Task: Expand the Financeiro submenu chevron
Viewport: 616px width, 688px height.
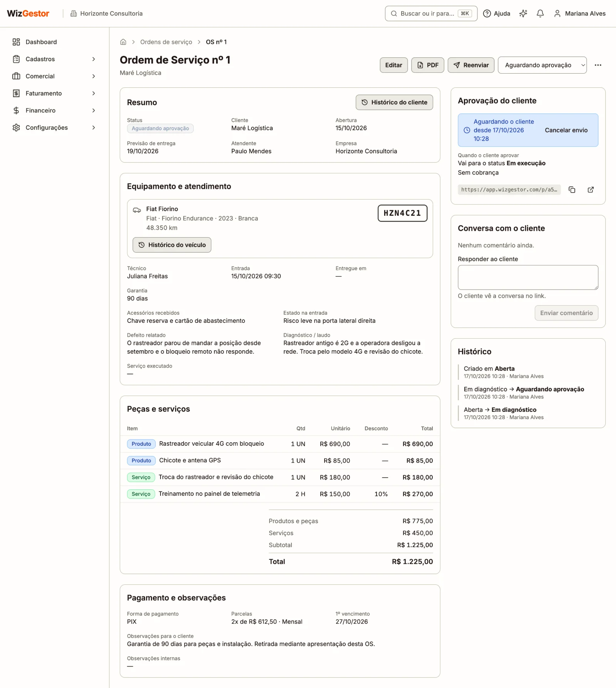Action: click(x=94, y=111)
